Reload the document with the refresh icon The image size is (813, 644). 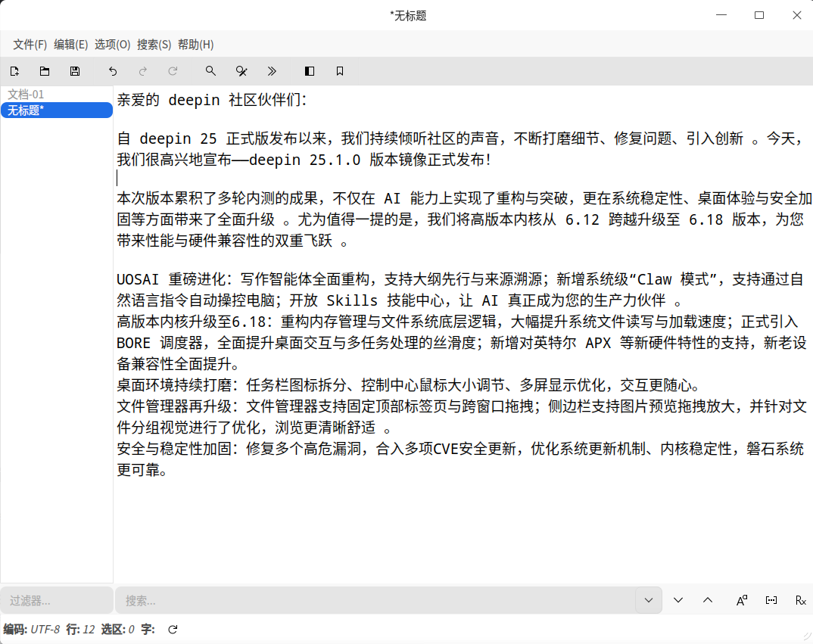point(173,71)
